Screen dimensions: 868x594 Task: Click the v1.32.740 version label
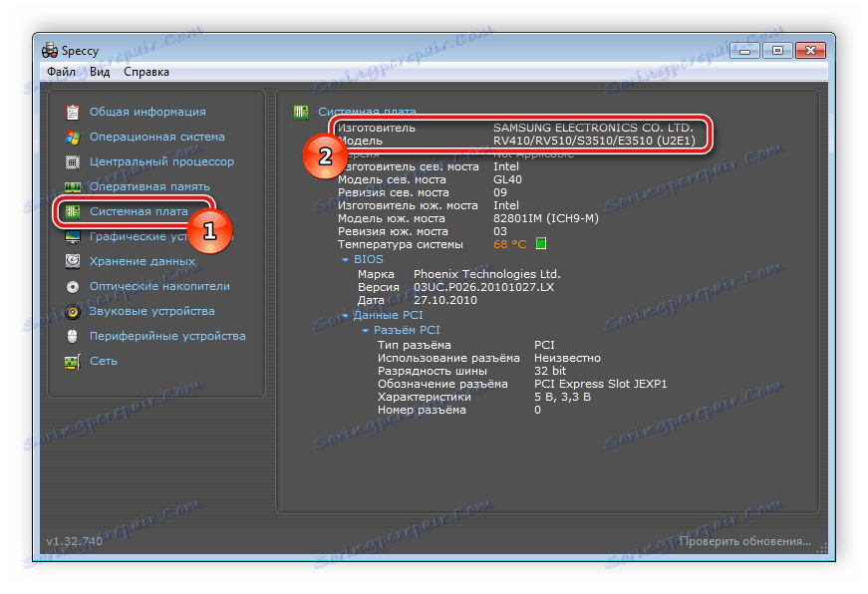[74, 541]
